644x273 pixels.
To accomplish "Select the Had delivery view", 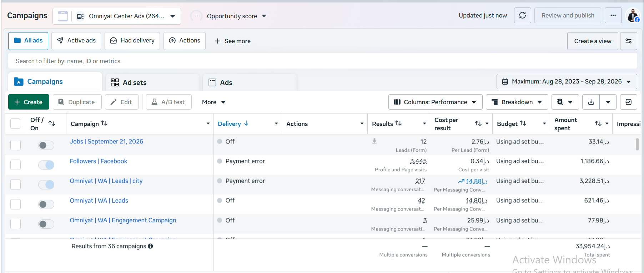I will [132, 41].
